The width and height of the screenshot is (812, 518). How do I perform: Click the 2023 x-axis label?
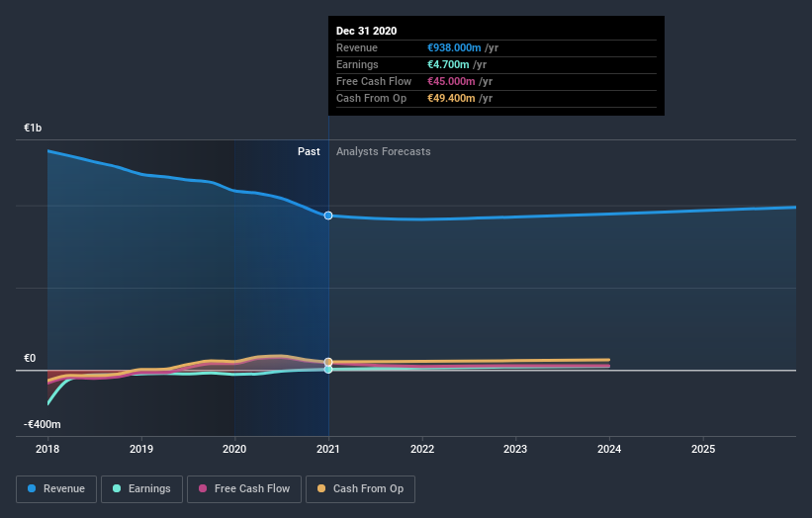515,449
